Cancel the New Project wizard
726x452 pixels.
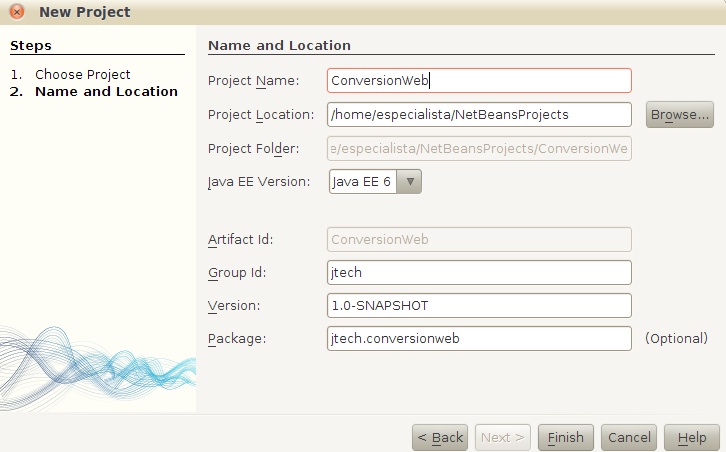(x=629, y=438)
